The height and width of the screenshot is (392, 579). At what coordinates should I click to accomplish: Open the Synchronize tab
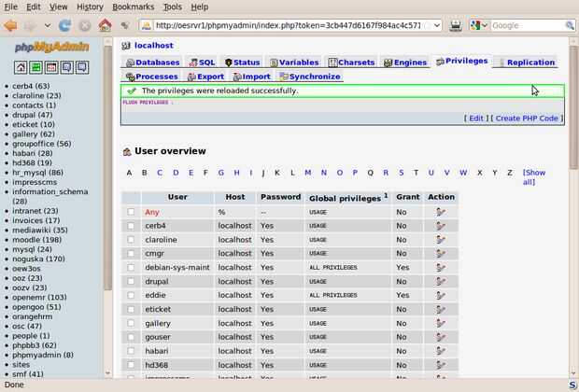click(x=310, y=77)
